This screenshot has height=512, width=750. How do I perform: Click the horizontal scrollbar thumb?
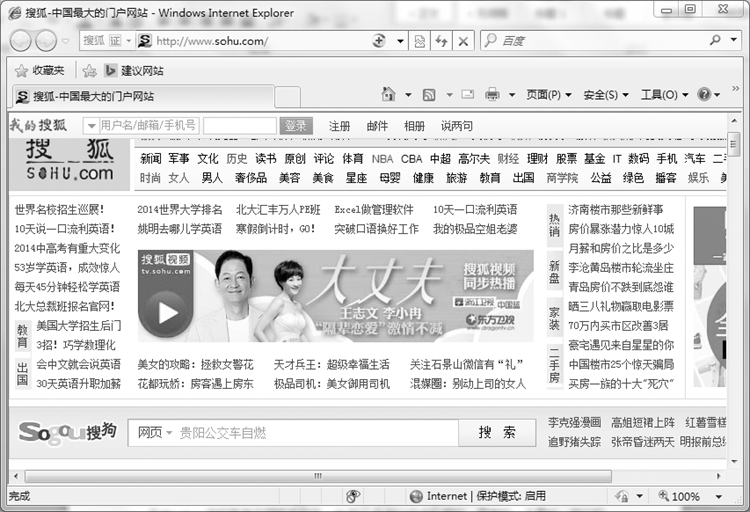point(318,476)
